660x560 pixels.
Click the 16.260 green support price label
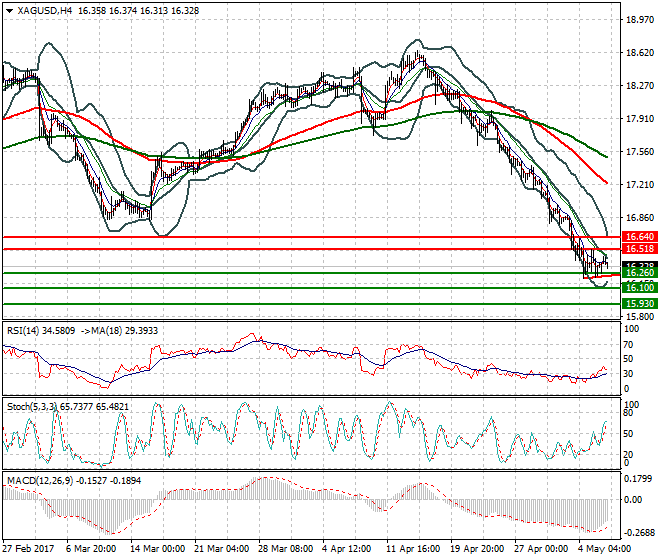click(640, 273)
